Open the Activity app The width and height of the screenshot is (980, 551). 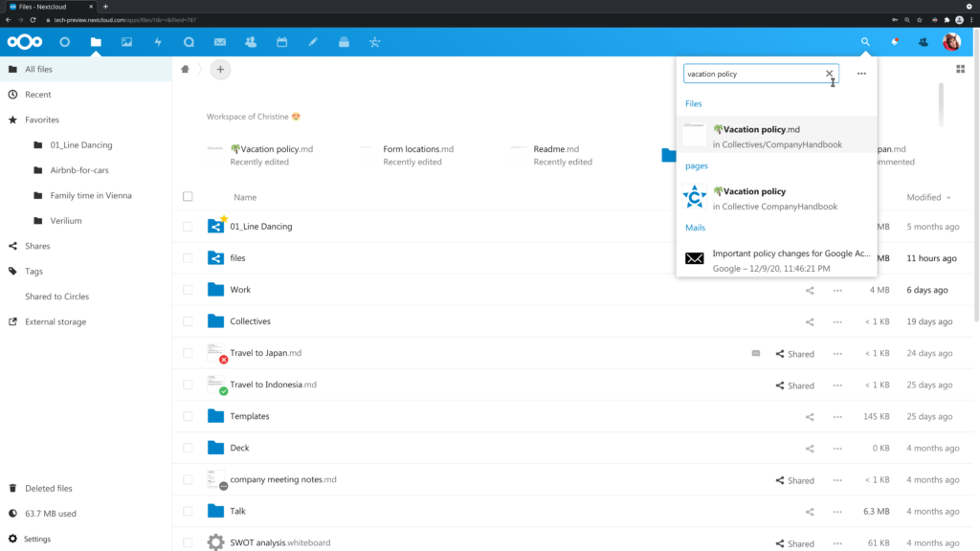(158, 42)
